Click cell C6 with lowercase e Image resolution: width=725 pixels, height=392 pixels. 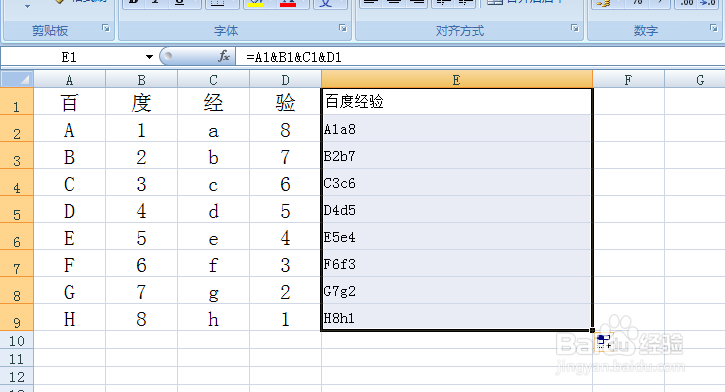(214, 237)
